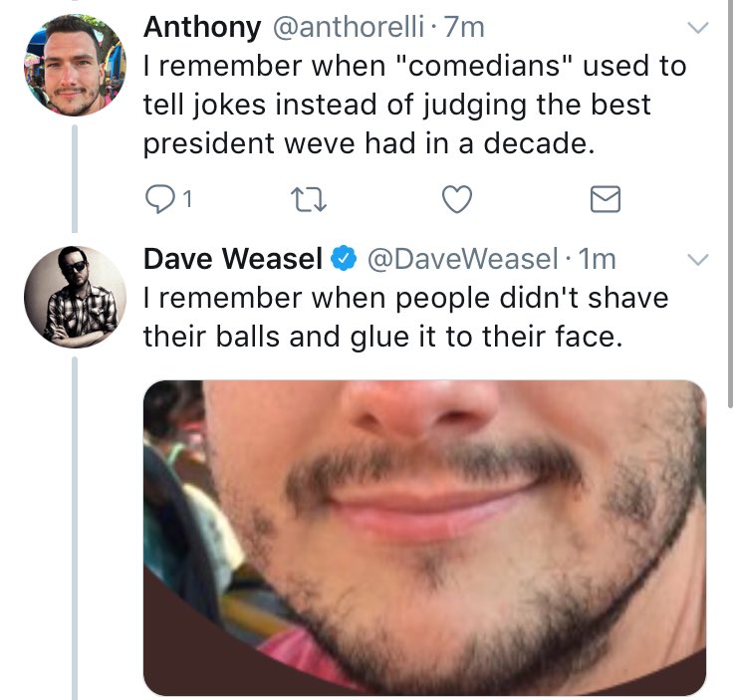
Task: Open the attached close-up face image
Action: click(424, 538)
